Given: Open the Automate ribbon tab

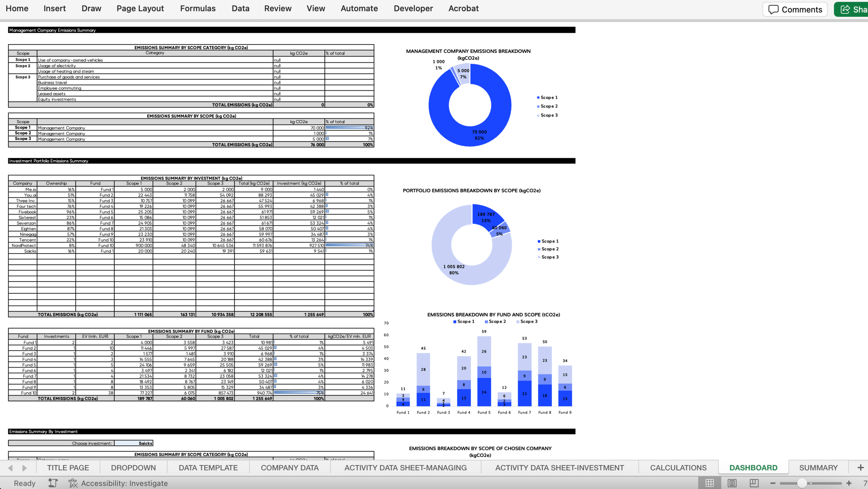Looking at the screenshot, I should [359, 8].
